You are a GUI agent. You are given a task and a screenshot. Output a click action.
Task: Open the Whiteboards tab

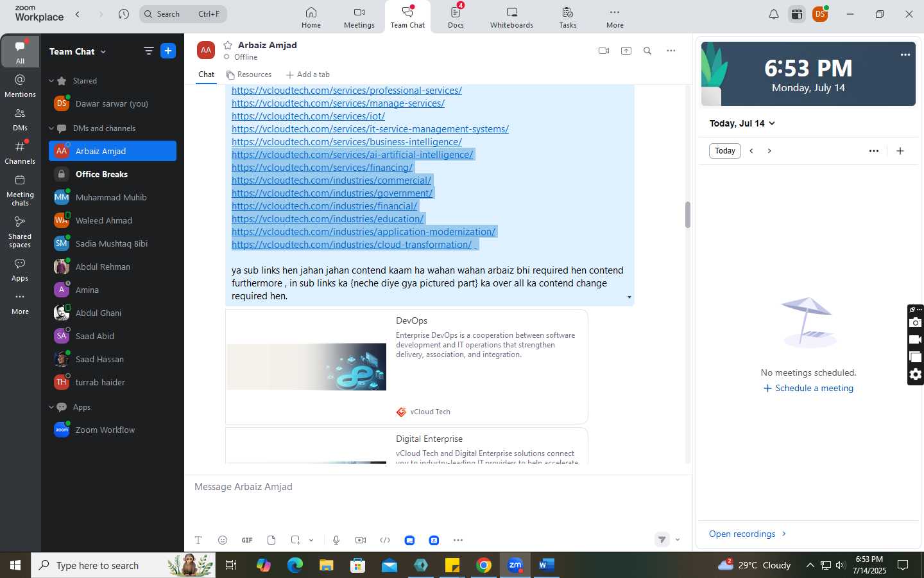(511, 17)
